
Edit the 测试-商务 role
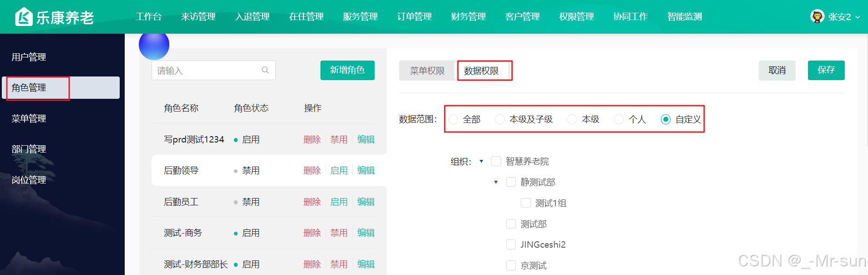click(x=366, y=233)
